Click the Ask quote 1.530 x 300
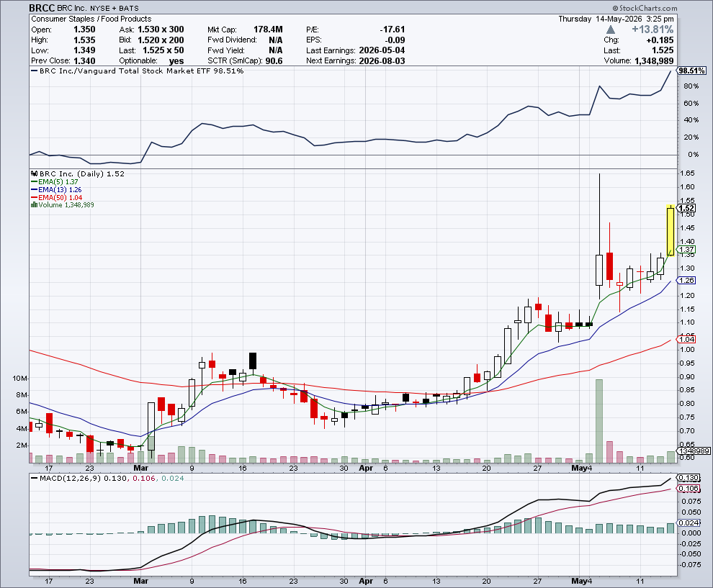Viewport: 713px width, 588px height. pyautogui.click(x=161, y=30)
